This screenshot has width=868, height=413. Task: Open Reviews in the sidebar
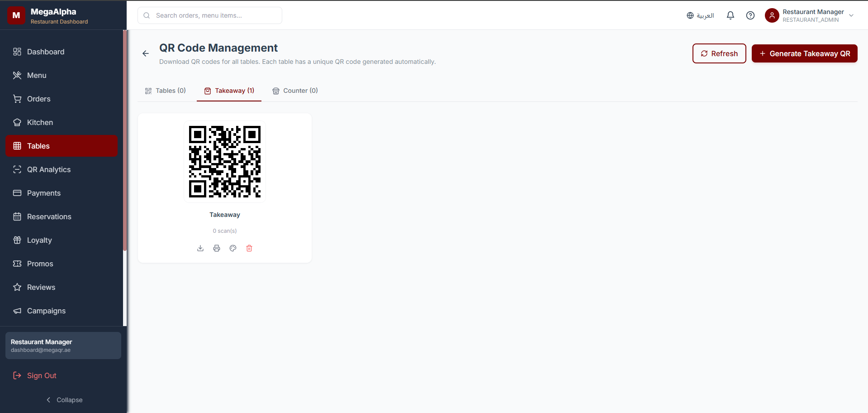point(62,287)
